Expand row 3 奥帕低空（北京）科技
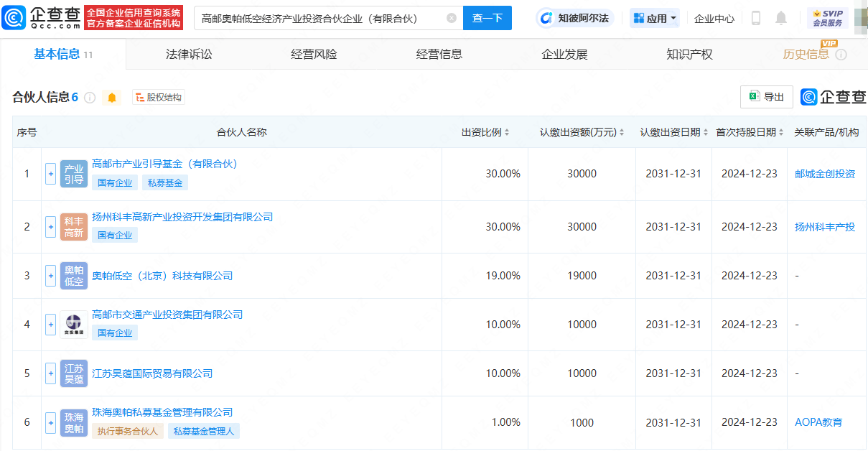Image resolution: width=868 pixels, height=451 pixels. coord(50,276)
